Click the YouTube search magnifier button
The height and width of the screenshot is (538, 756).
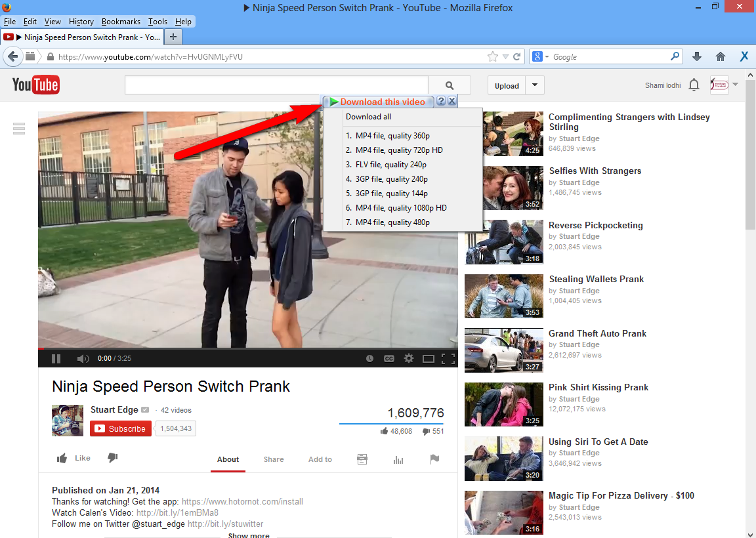pos(450,85)
